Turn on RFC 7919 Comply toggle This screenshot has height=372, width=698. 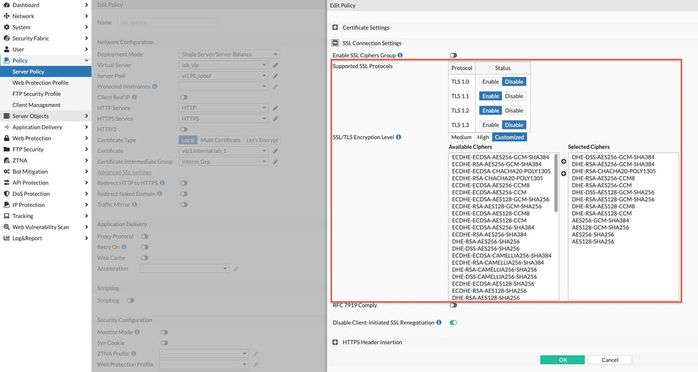pyautogui.click(x=453, y=305)
